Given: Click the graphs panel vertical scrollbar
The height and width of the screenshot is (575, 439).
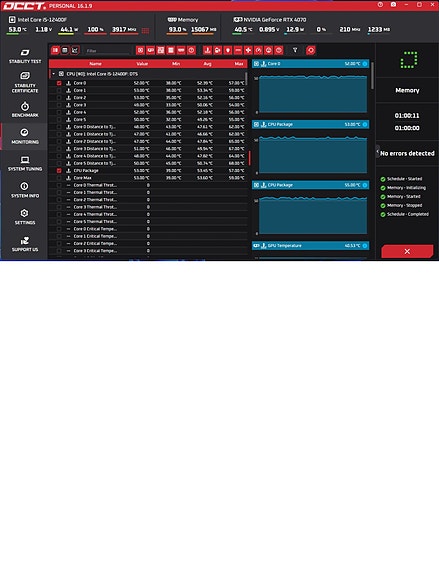Looking at the screenshot, I should [x=373, y=76].
